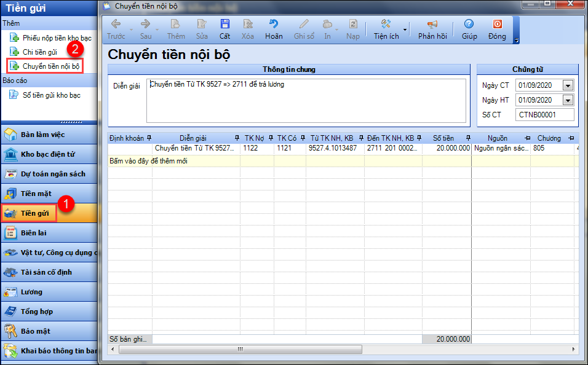Open Giúp help icon

(469, 25)
